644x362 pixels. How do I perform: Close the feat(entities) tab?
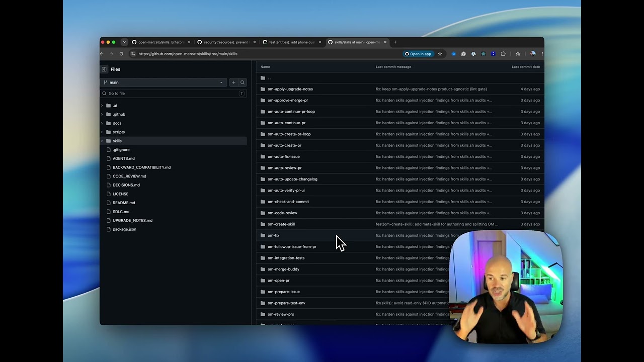(320, 42)
